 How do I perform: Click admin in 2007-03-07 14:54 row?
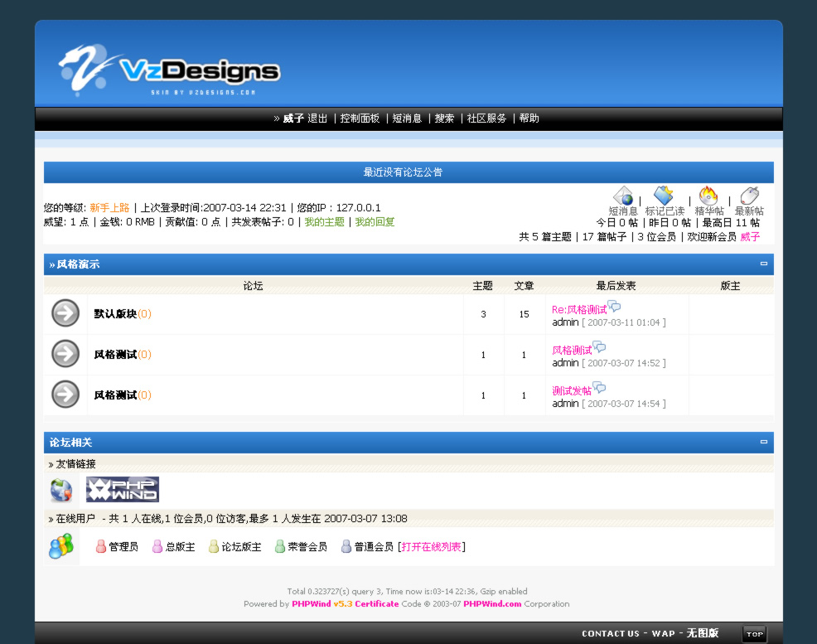565,404
